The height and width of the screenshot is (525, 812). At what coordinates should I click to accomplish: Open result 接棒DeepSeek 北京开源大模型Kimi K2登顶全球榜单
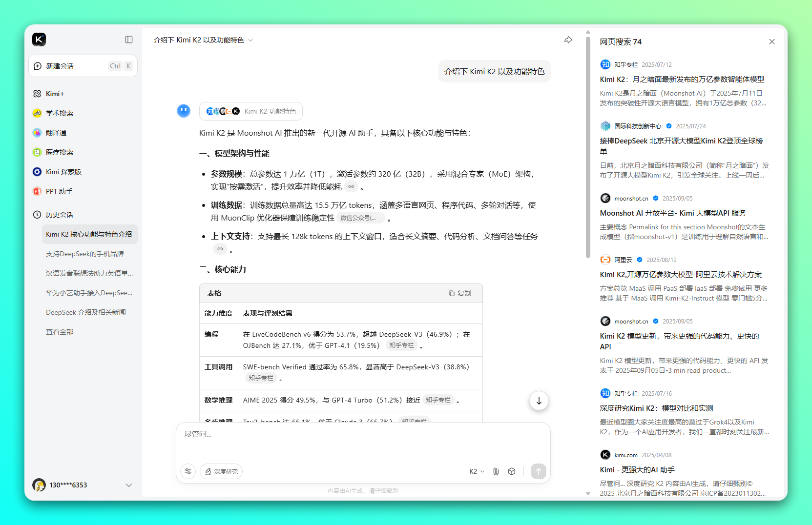(681, 146)
